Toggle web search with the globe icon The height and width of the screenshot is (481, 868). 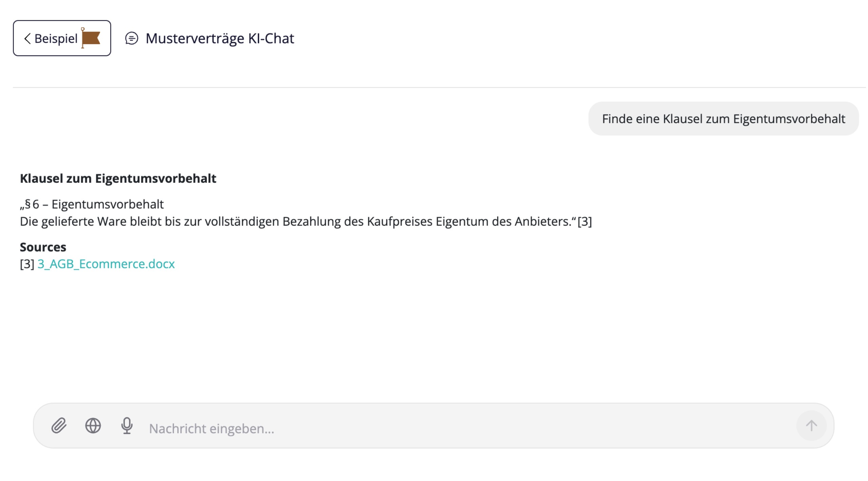pos(93,426)
